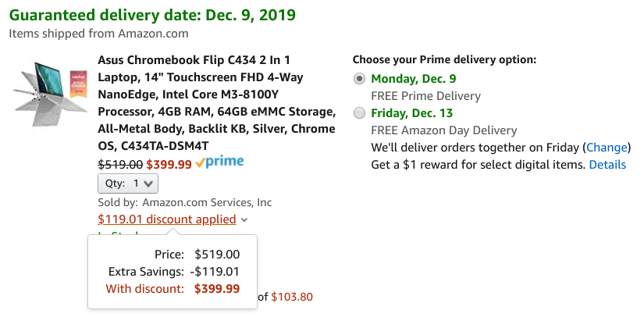Click the $399.99 sale price text

pos(169,165)
